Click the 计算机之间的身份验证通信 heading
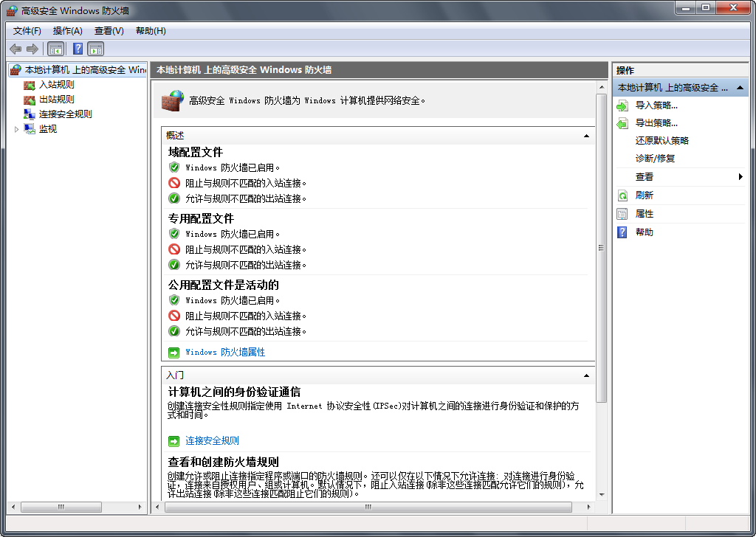 point(234,392)
